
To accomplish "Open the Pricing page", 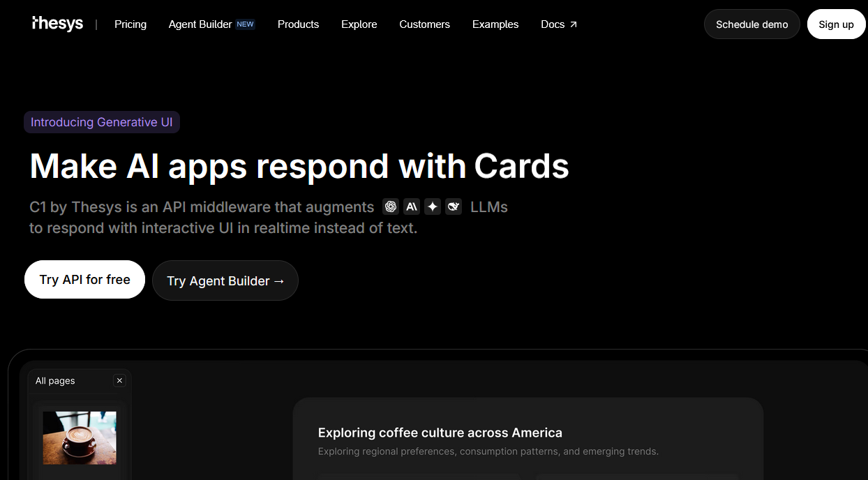I will coord(130,24).
